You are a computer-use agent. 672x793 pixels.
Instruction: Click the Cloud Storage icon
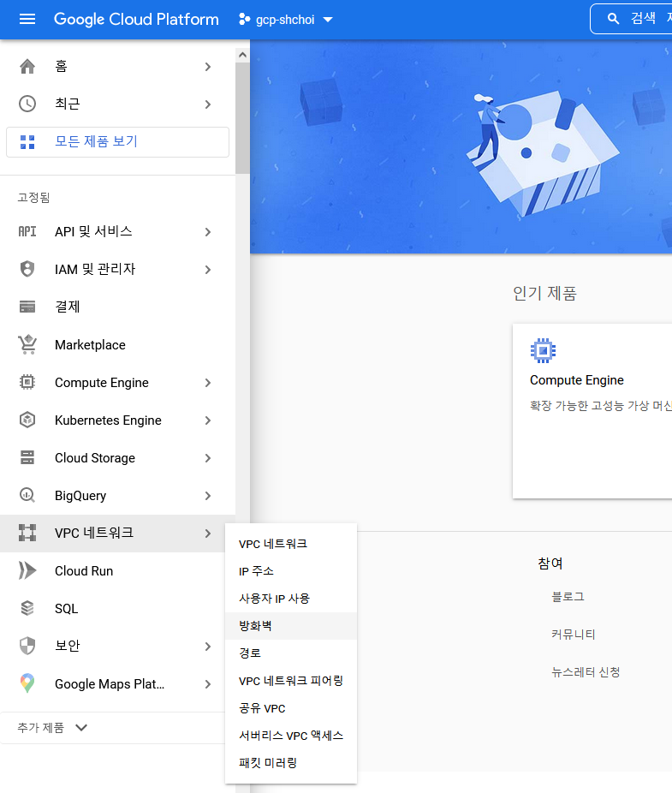27,457
